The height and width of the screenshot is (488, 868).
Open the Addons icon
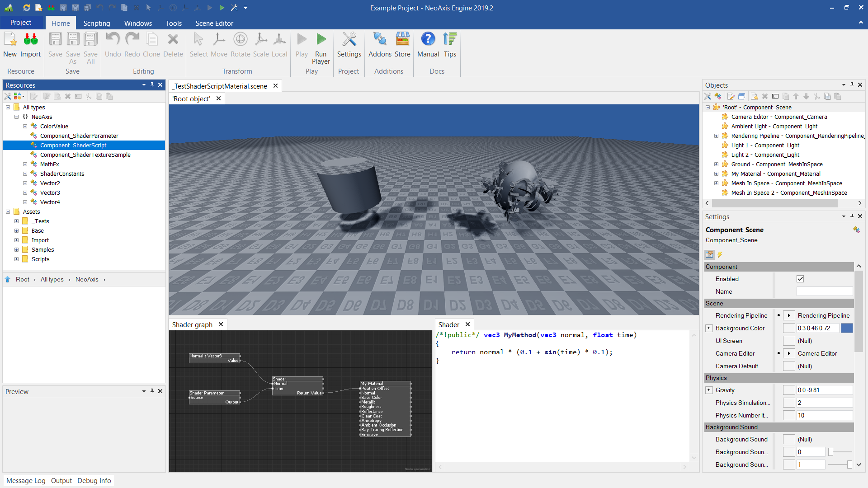(380, 40)
